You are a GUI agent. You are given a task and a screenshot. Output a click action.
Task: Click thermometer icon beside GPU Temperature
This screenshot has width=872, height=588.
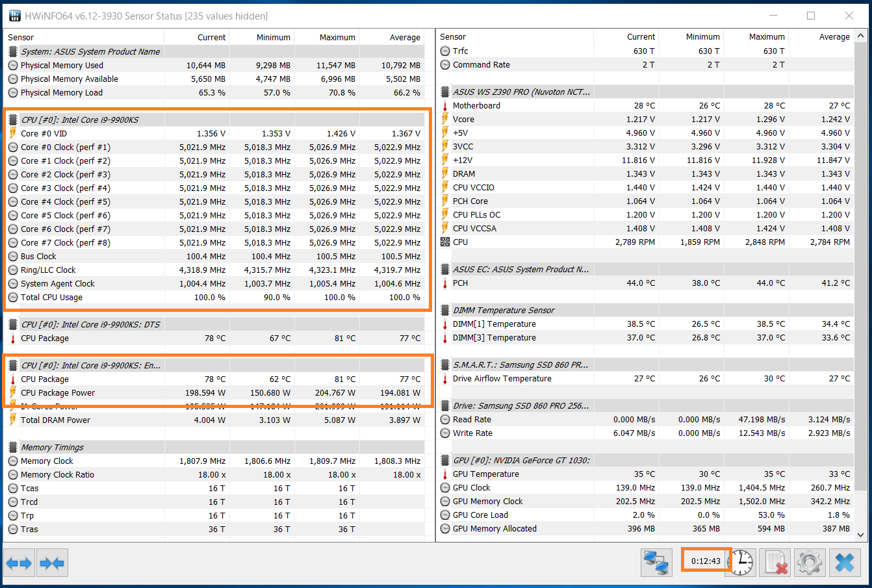(445, 474)
